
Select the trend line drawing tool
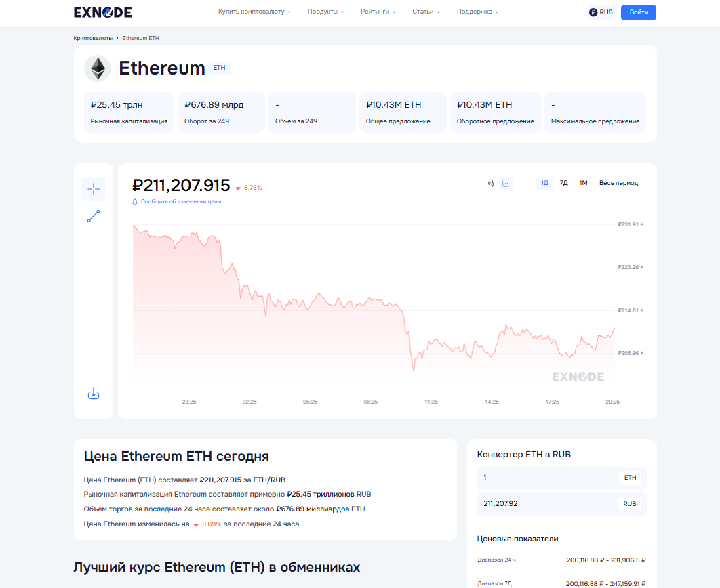tap(94, 215)
